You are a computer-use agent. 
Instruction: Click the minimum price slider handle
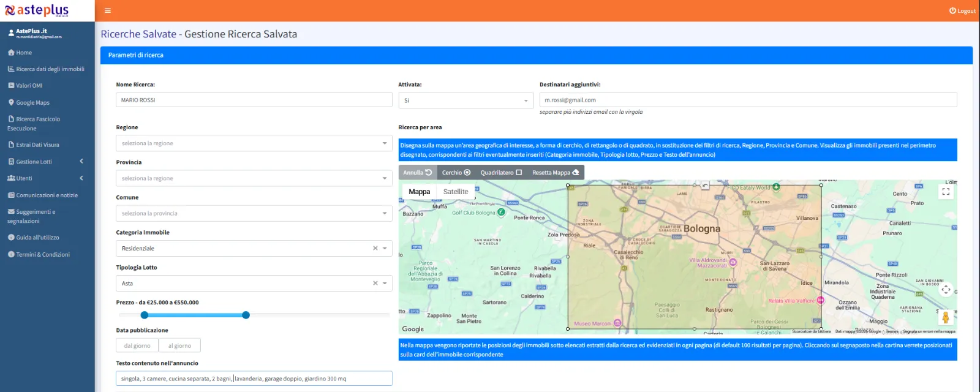point(145,315)
